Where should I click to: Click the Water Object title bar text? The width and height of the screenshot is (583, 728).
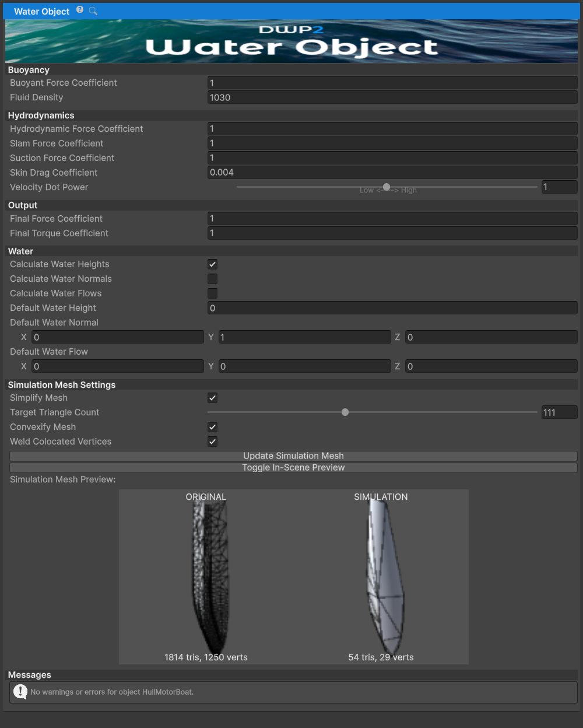(x=41, y=11)
